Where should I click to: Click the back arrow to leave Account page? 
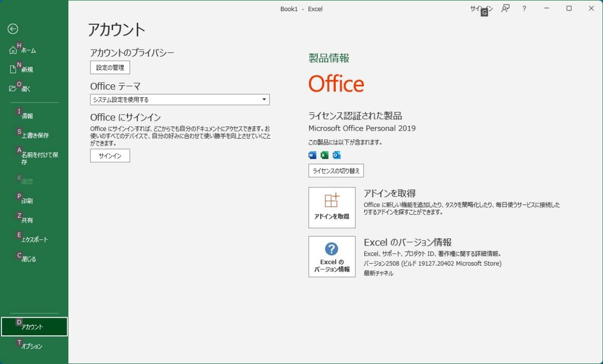[12, 29]
